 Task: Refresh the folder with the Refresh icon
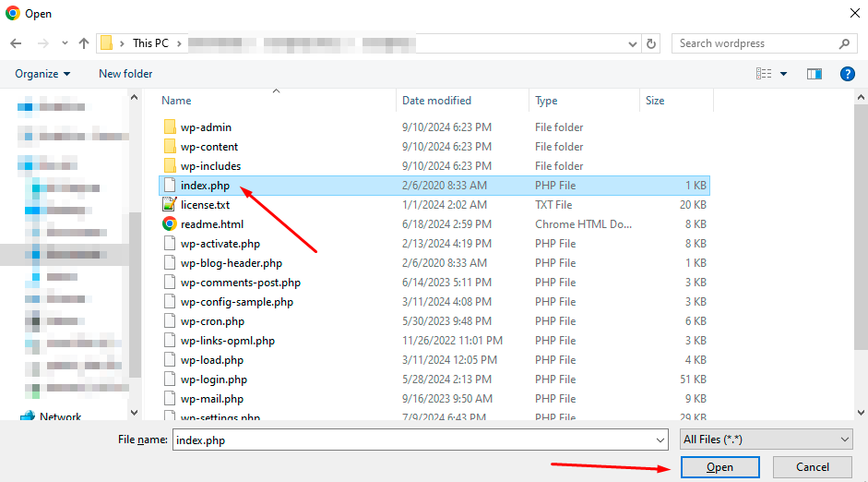[x=651, y=43]
